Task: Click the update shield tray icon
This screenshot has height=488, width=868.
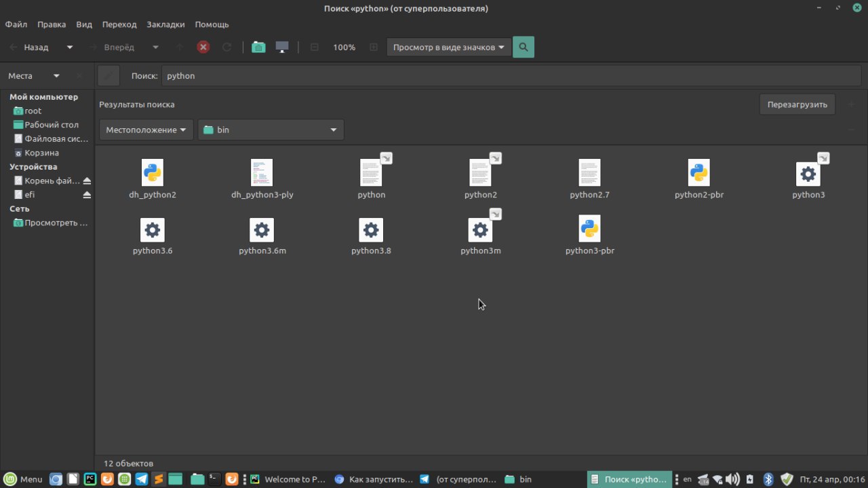Action: [786, 479]
